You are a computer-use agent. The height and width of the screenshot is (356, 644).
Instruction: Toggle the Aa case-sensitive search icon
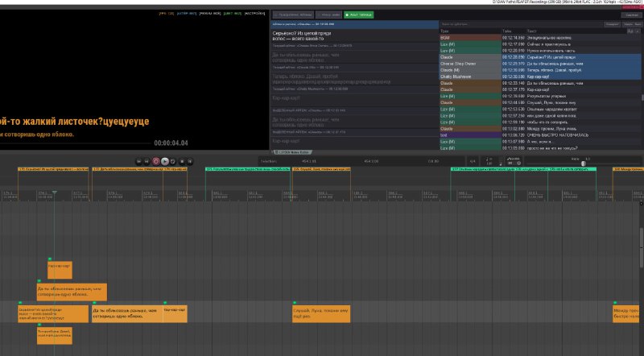coord(630,31)
